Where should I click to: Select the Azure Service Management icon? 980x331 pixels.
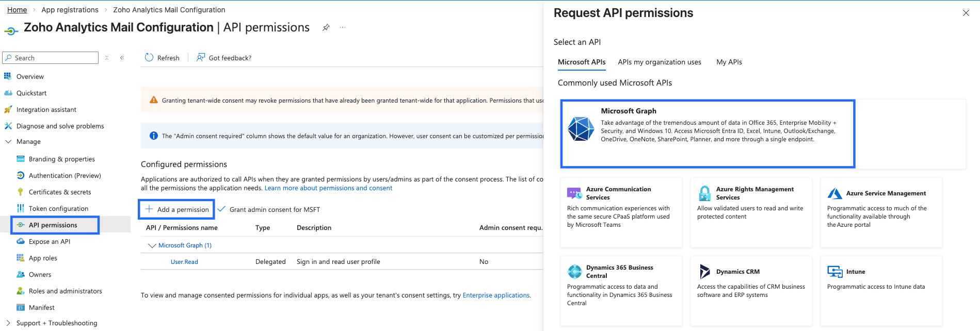point(834,194)
